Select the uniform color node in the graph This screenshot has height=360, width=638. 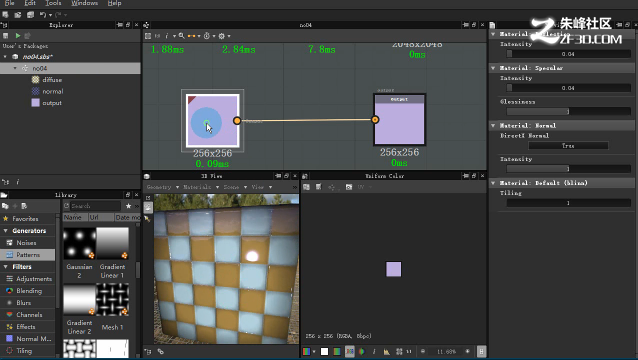pyautogui.click(x=212, y=120)
